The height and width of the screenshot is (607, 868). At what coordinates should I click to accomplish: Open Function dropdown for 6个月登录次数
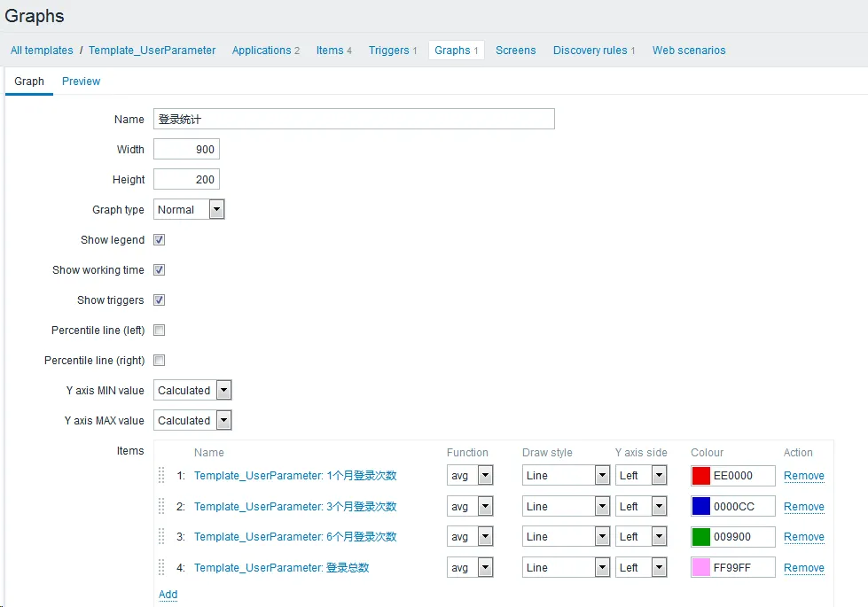[470, 537]
